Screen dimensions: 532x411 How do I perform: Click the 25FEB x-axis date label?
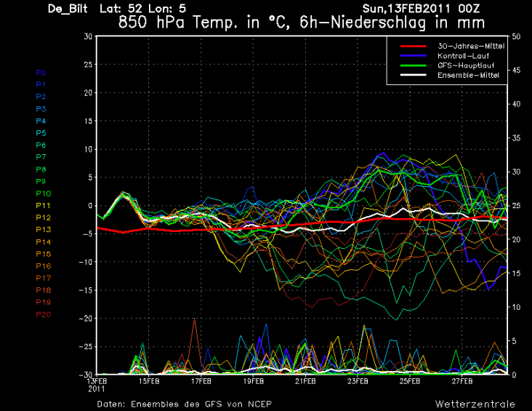(410, 381)
